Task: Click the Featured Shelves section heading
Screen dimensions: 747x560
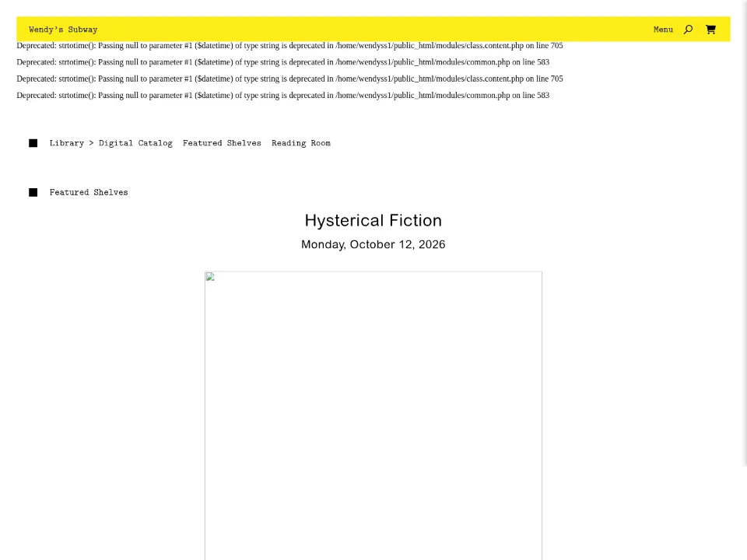Action: (x=89, y=192)
